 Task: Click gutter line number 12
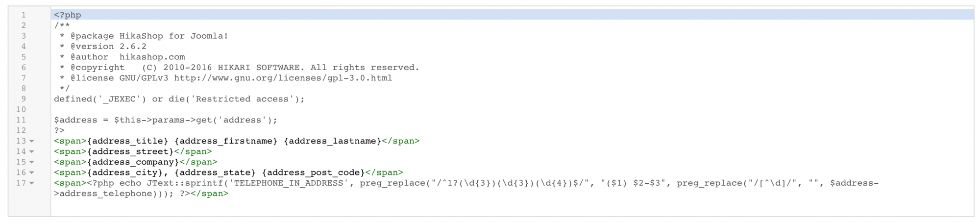click(x=21, y=131)
